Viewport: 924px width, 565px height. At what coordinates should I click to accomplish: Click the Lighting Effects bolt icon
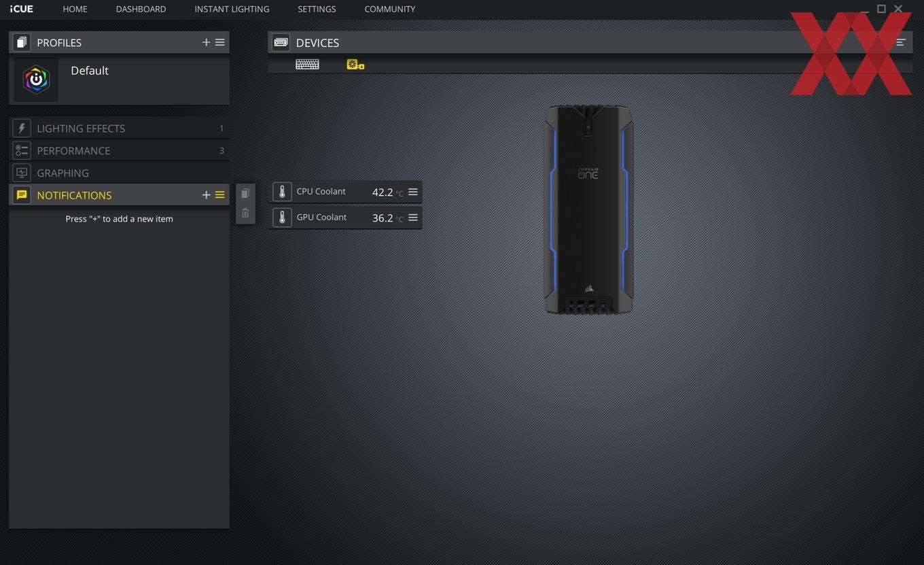click(x=22, y=128)
